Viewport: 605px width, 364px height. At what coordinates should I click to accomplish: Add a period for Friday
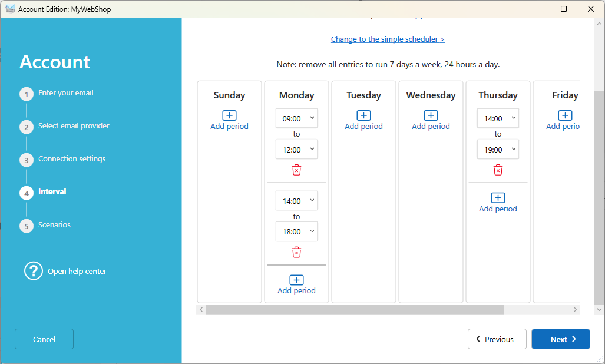click(x=563, y=120)
